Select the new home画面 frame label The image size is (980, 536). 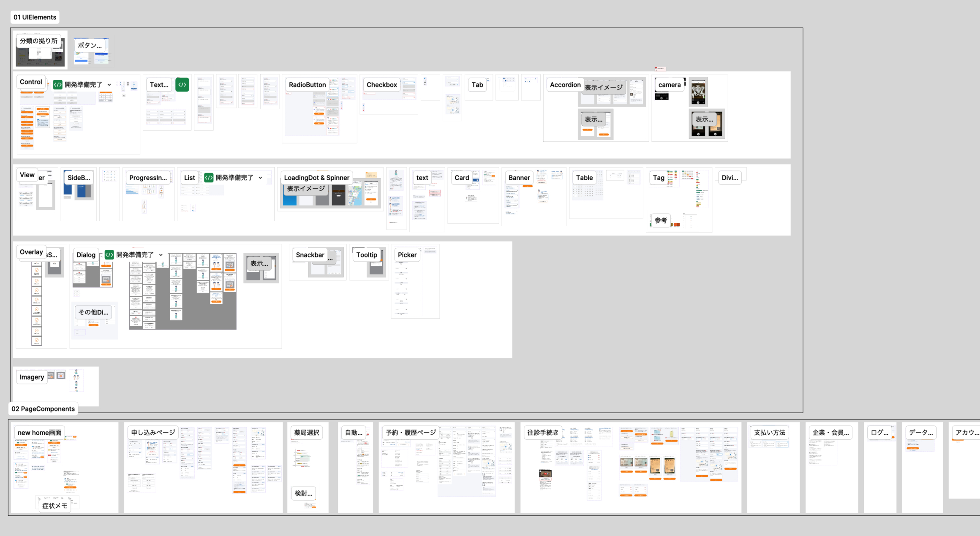(39, 433)
